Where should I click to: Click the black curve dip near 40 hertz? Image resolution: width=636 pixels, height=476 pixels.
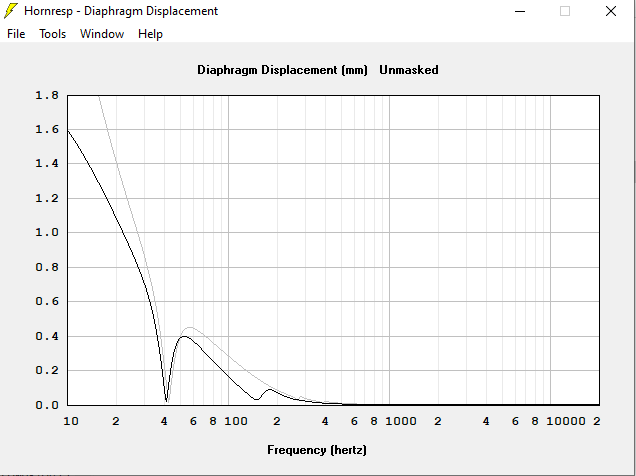(166, 401)
